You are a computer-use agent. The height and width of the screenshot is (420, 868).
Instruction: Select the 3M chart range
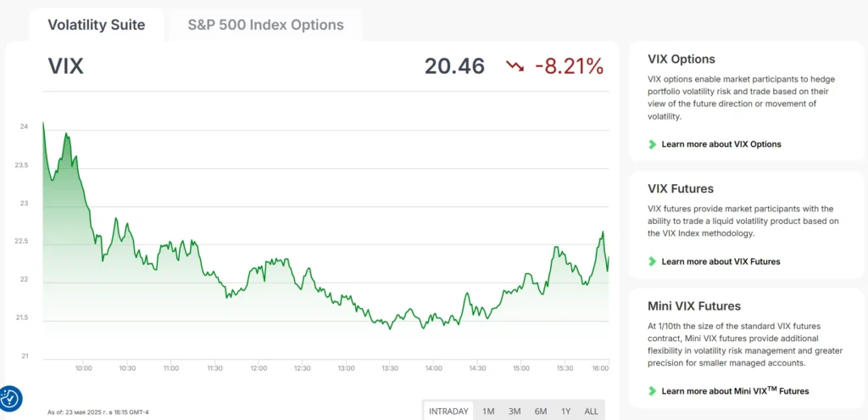[515, 412]
